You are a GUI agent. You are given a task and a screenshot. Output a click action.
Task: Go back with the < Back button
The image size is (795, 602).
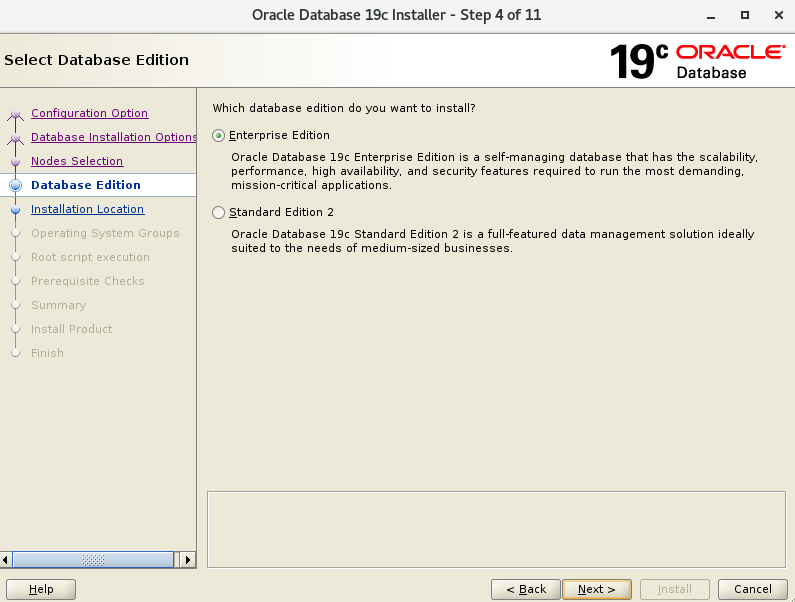(x=526, y=589)
